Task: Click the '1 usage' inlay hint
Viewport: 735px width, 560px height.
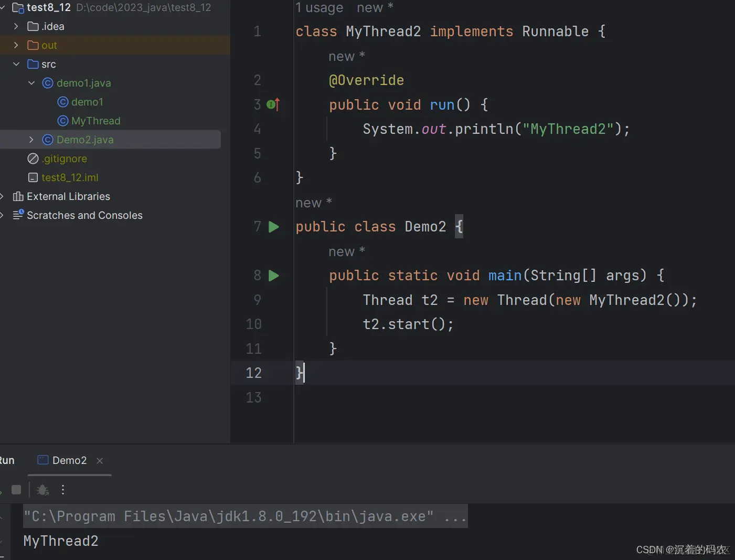Action: coord(319,8)
